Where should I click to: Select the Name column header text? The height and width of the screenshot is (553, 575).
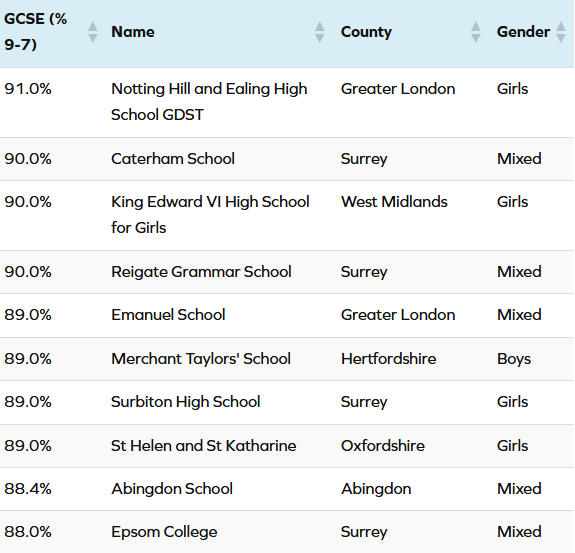point(133,32)
